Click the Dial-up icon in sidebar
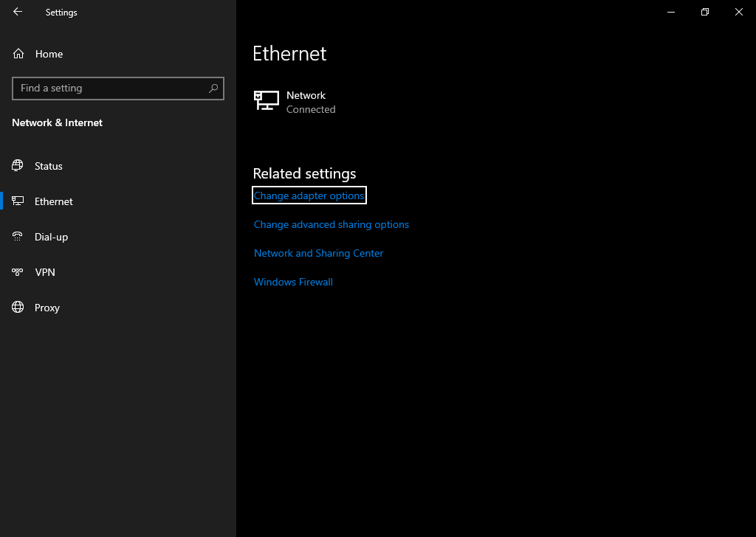 point(18,237)
